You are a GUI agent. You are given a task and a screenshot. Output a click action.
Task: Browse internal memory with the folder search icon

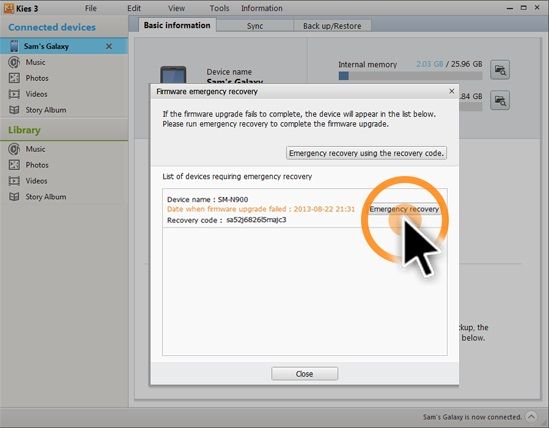tap(499, 70)
